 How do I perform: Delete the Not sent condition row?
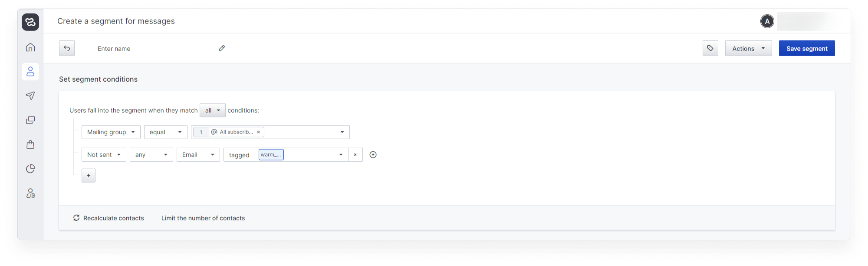click(355, 155)
